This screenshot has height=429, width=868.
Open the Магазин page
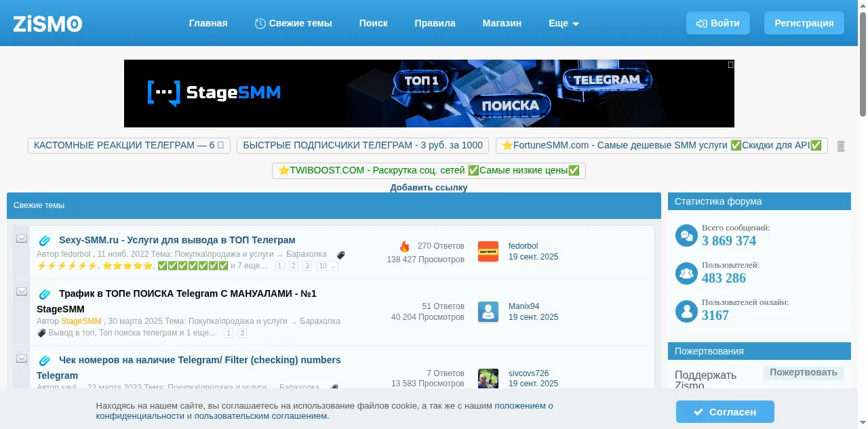502,23
